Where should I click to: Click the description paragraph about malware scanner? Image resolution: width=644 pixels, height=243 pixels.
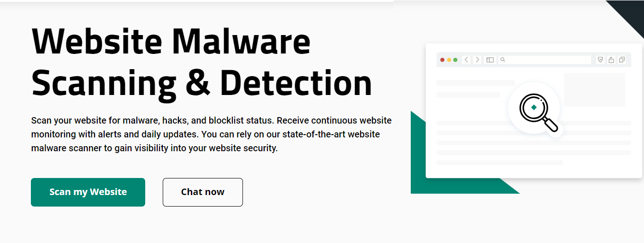click(x=212, y=135)
